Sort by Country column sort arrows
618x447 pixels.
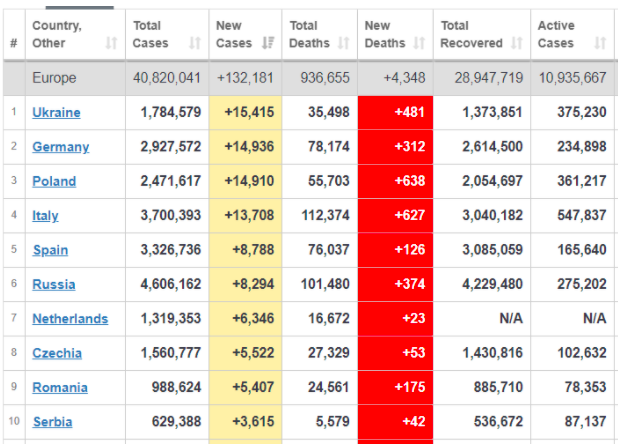111,43
